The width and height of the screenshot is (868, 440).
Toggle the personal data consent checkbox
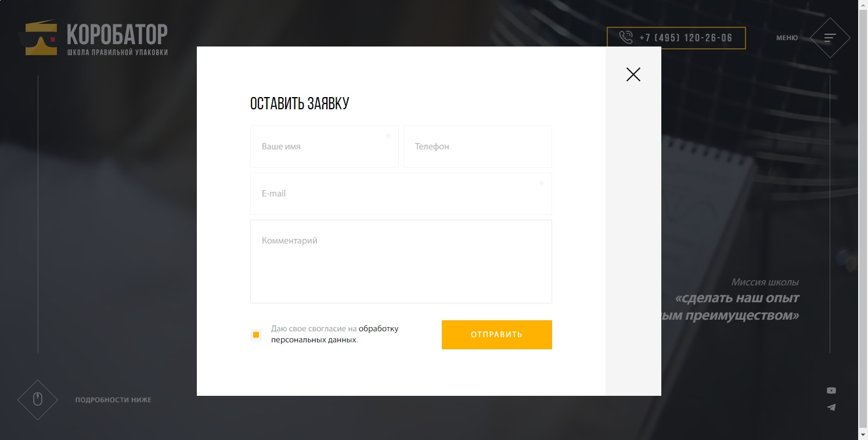[x=256, y=335]
